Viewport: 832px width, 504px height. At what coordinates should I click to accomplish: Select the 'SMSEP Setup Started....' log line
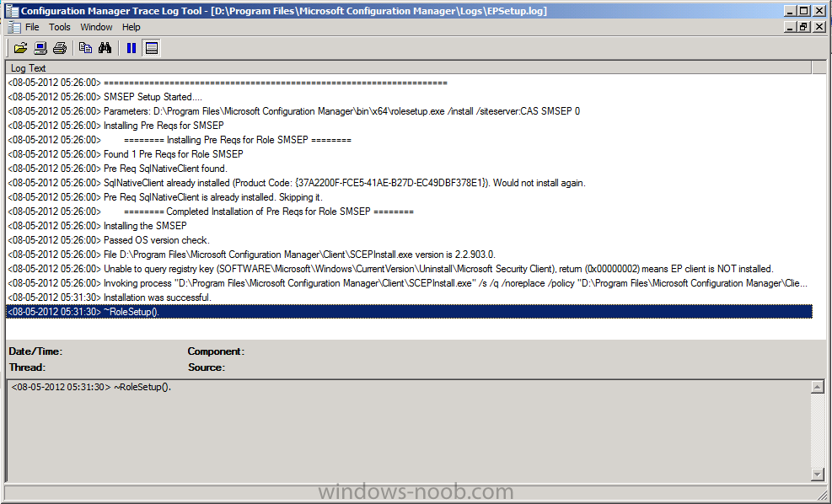coord(409,97)
